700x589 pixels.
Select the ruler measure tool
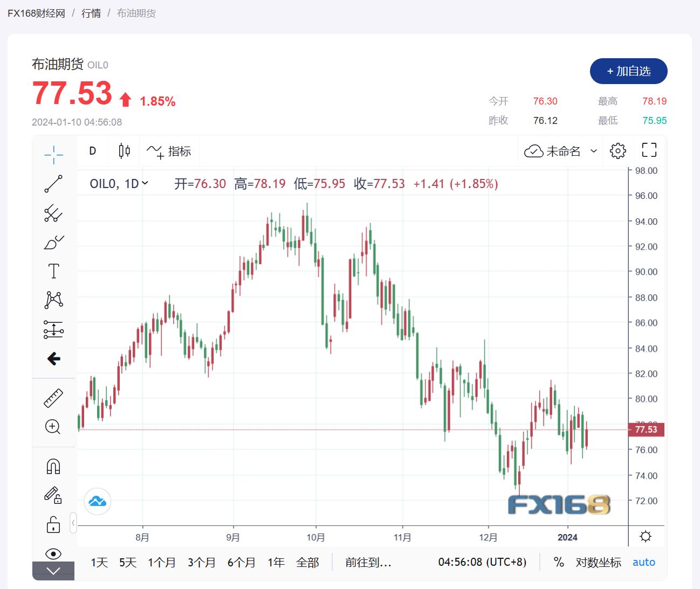point(53,398)
